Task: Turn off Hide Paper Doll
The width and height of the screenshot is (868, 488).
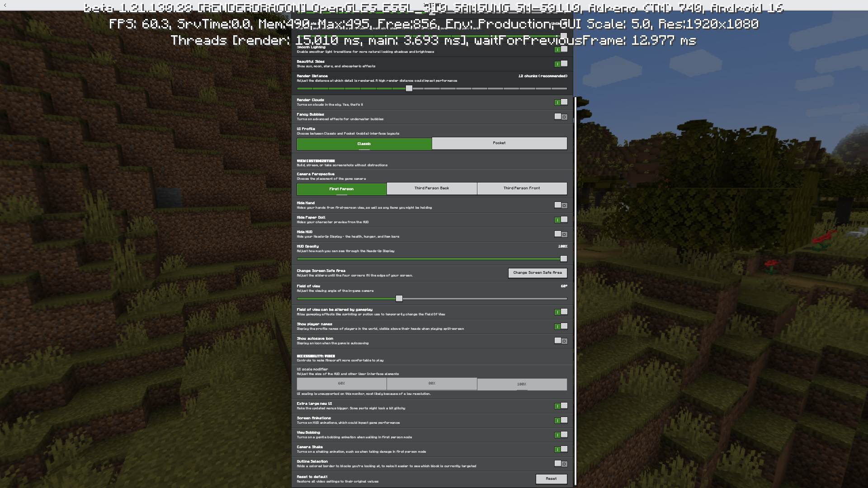Action: point(561,220)
